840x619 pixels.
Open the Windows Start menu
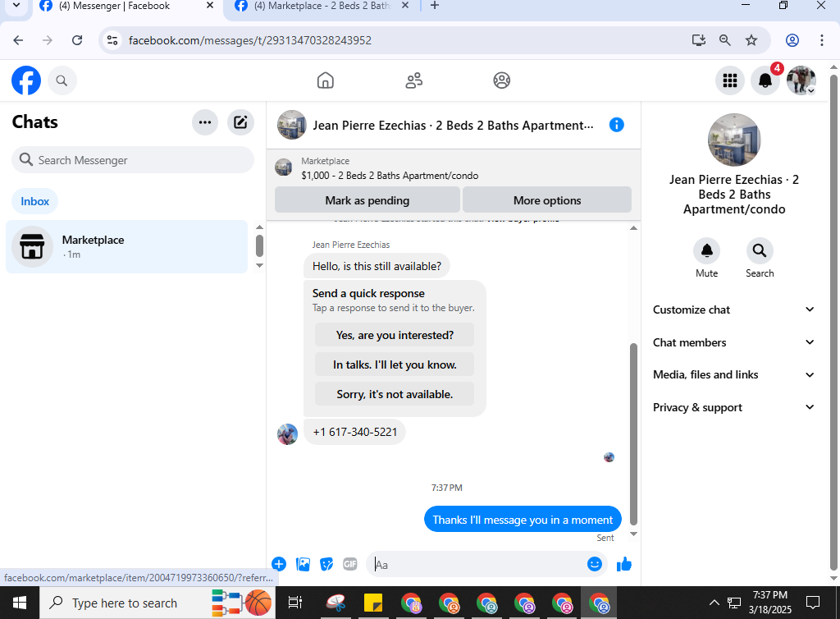pos(20,603)
